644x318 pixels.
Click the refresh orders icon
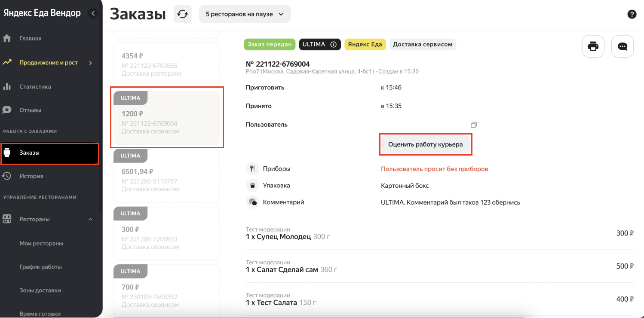point(183,14)
